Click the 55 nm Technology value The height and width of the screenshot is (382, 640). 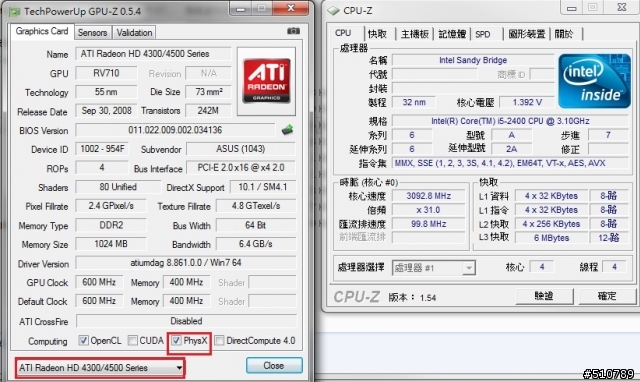coord(106,92)
